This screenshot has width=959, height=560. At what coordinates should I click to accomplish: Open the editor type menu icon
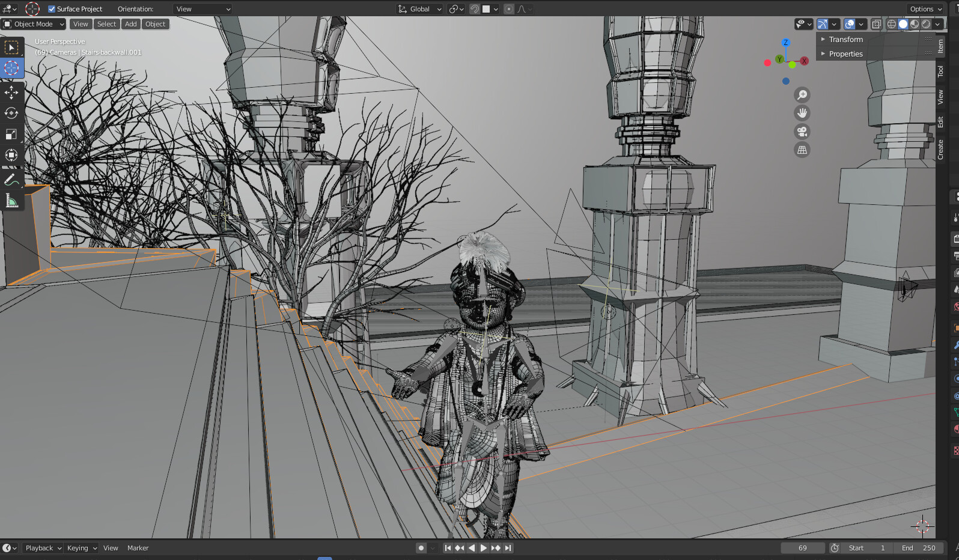10,9
